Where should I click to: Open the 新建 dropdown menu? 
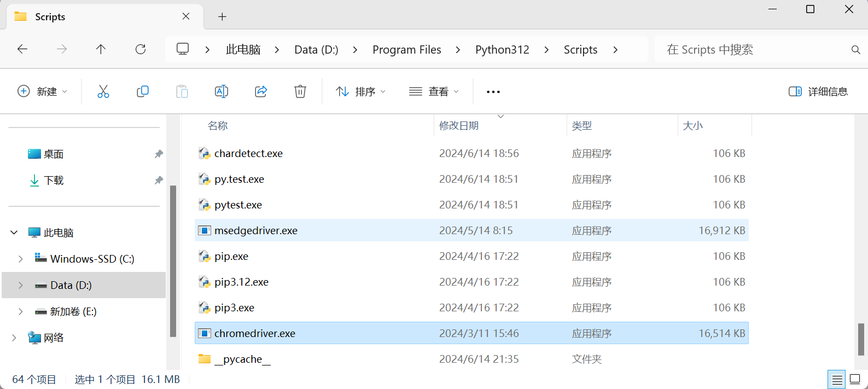click(43, 91)
